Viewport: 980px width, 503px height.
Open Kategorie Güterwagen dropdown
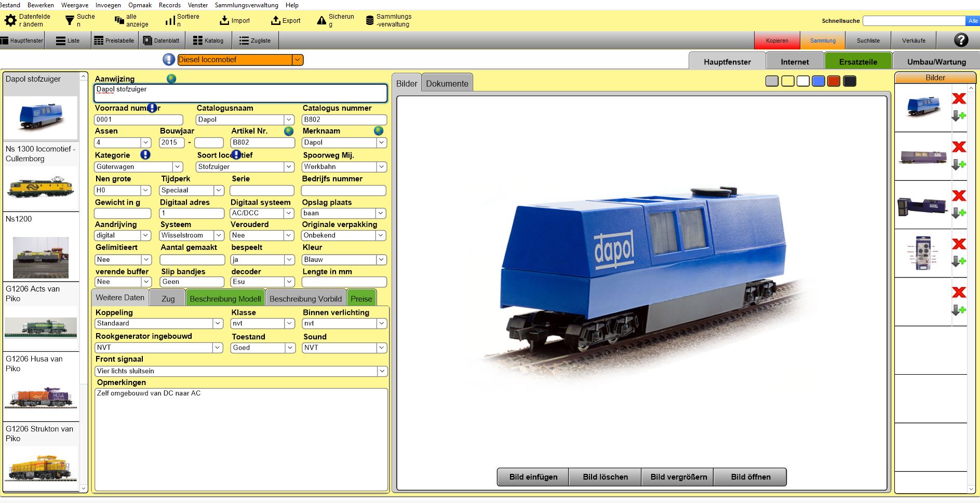(x=178, y=167)
